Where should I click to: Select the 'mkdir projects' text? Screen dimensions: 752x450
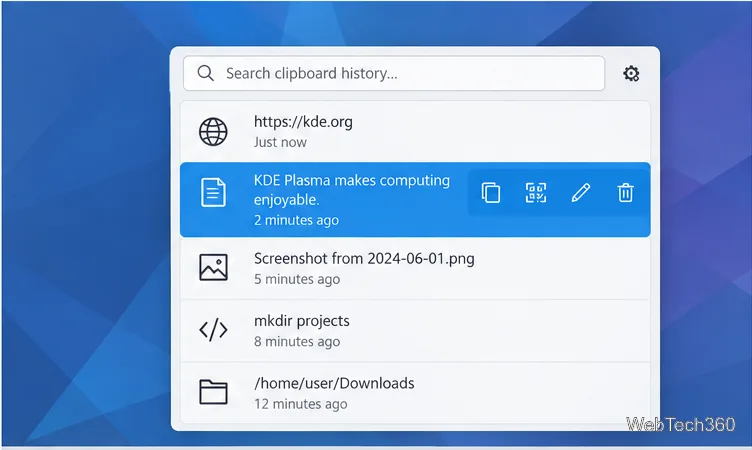click(x=302, y=320)
